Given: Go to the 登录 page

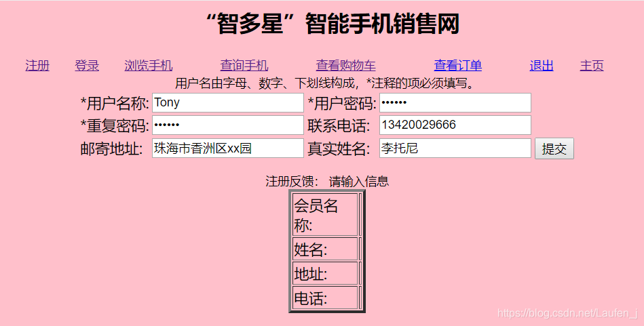Looking at the screenshot, I should [87, 66].
